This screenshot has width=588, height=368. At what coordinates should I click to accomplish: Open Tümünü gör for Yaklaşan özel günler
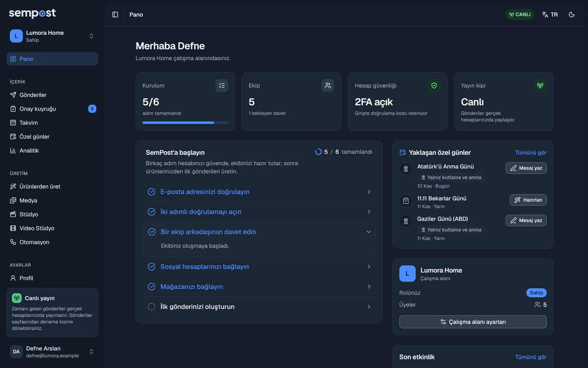531,153
